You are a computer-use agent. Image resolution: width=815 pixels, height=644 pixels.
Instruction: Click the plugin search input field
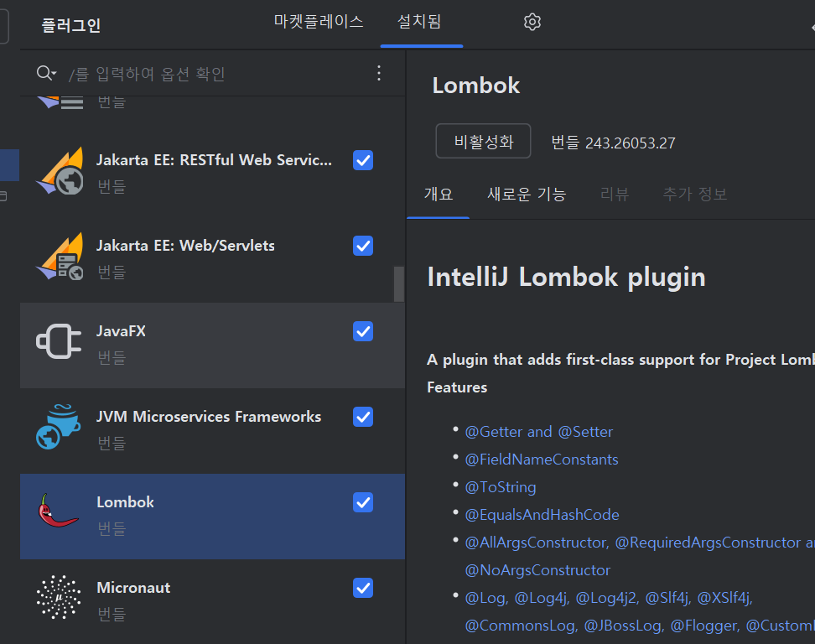click(x=213, y=74)
